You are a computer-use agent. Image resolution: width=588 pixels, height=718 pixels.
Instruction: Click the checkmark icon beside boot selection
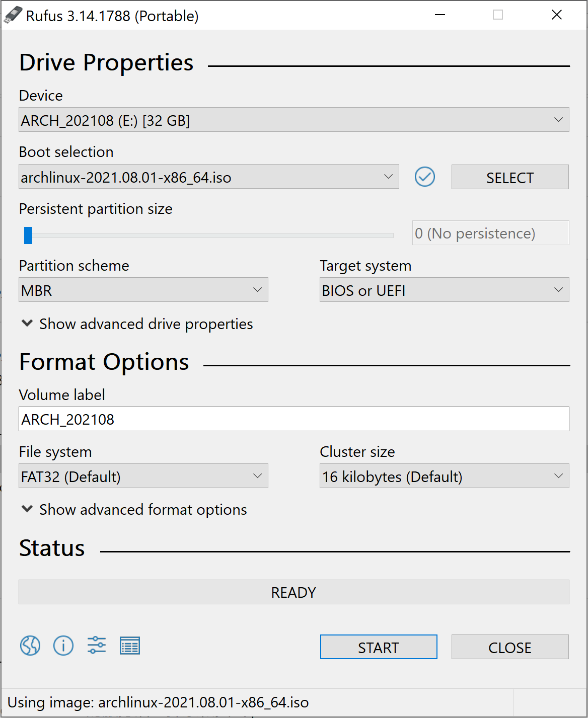pos(424,177)
